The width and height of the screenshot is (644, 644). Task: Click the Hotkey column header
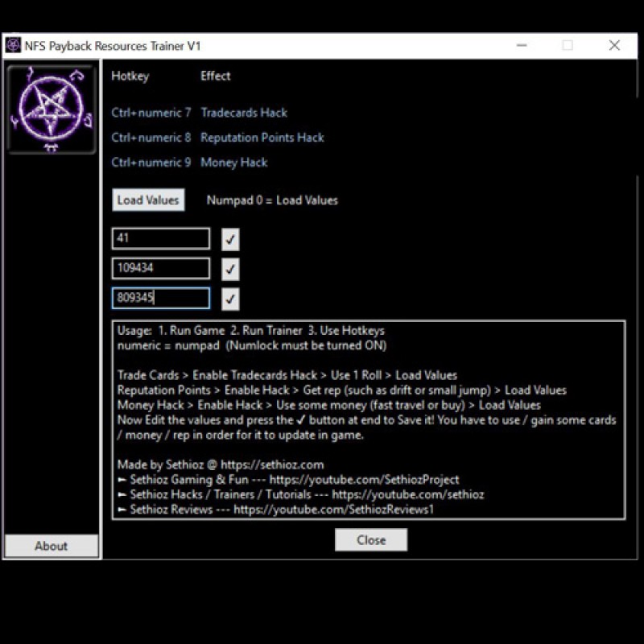coord(130,76)
